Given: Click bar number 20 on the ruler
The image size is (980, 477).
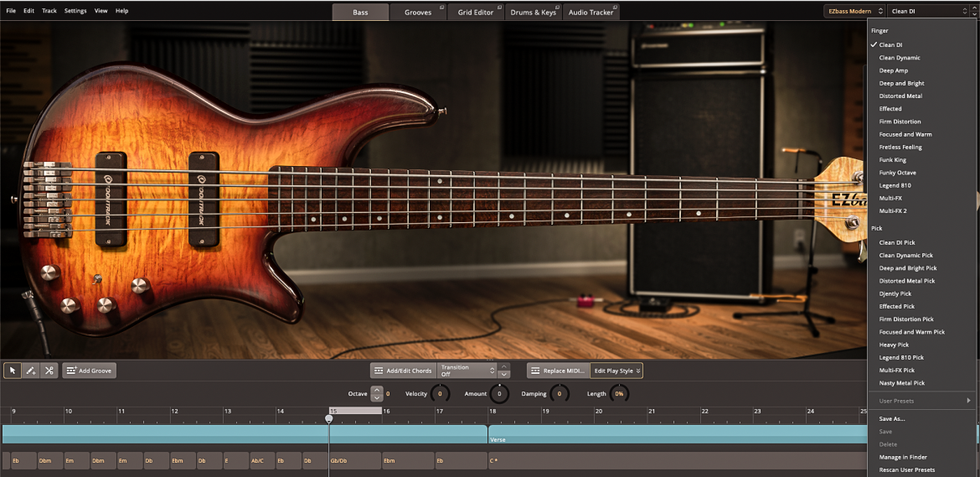Looking at the screenshot, I should [599, 412].
